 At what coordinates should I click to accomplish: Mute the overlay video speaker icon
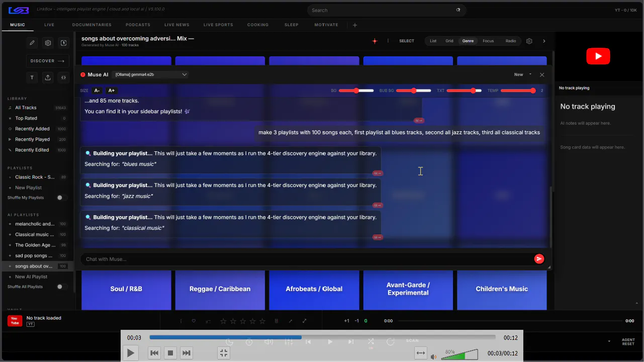click(x=433, y=356)
